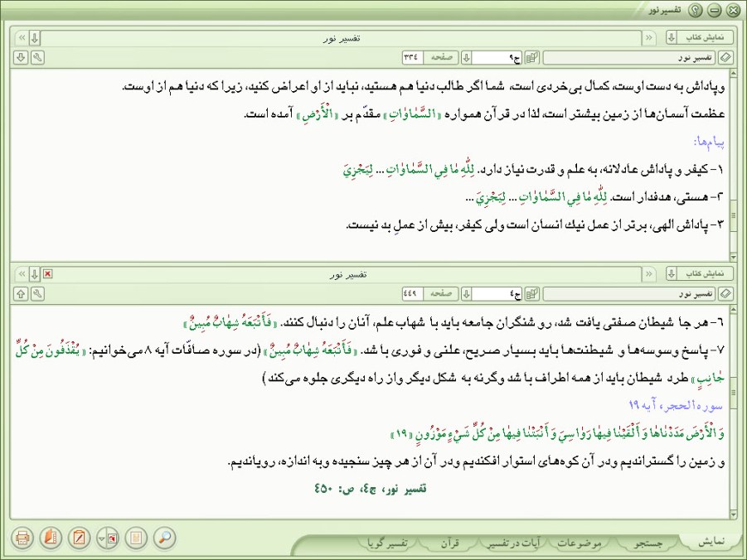Open the notes clipboard icon
This screenshot has height=560, width=747.
click(79, 538)
